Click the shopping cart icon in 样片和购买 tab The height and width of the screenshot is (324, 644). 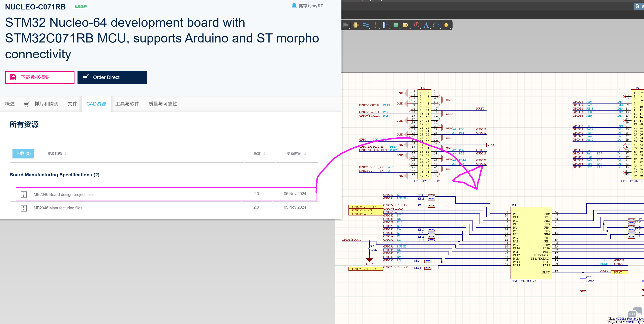click(27, 104)
